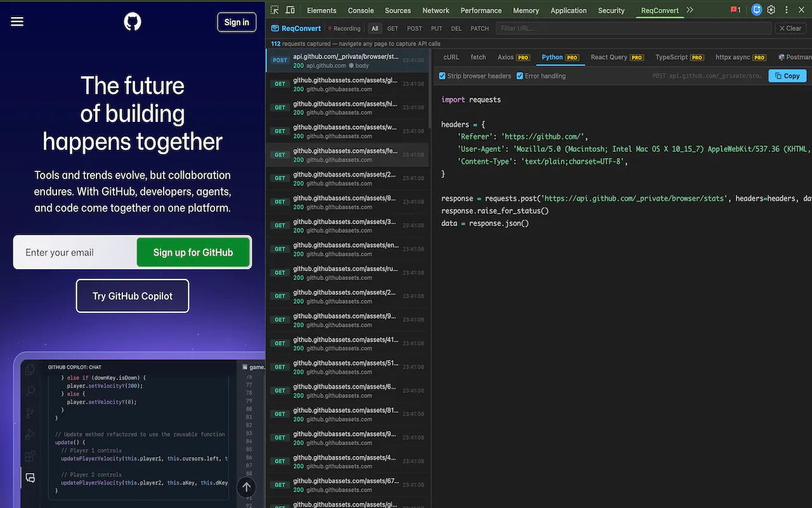
Task: Open the Network tab
Action: click(x=436, y=10)
